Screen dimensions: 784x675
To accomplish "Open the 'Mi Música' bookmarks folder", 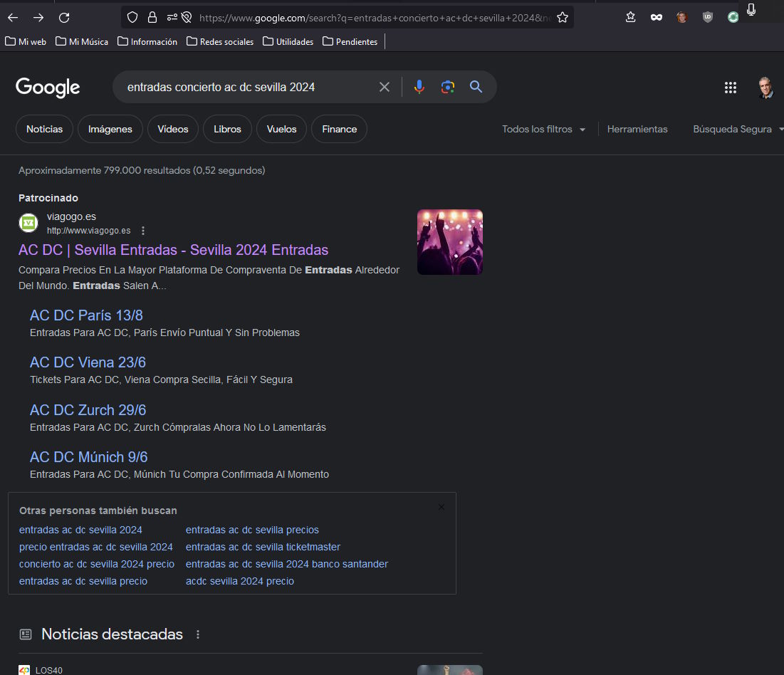I will 82,42.
